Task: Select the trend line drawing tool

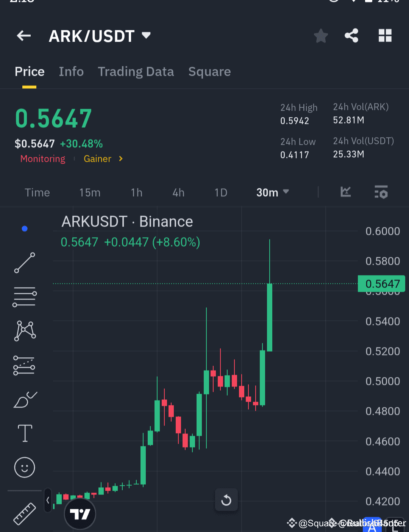Action: click(x=24, y=263)
